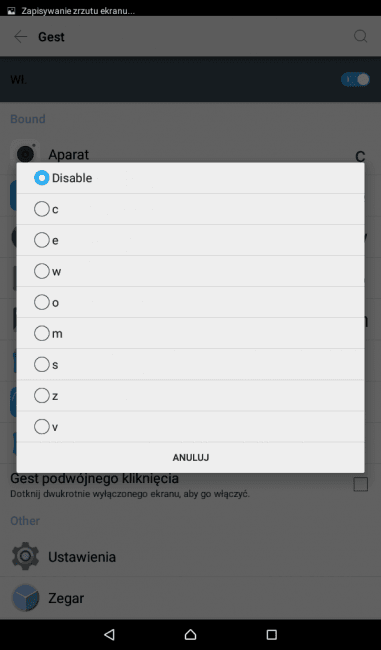Tap the Zegar clock app icon
This screenshot has width=381, height=650.
[25, 598]
